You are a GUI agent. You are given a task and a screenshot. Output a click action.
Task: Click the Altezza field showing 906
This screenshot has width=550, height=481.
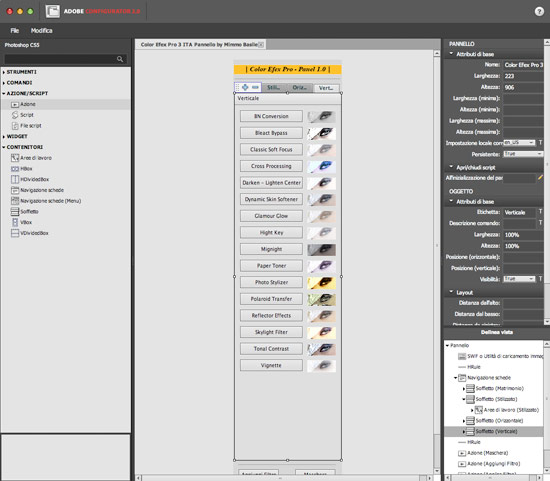tap(523, 87)
